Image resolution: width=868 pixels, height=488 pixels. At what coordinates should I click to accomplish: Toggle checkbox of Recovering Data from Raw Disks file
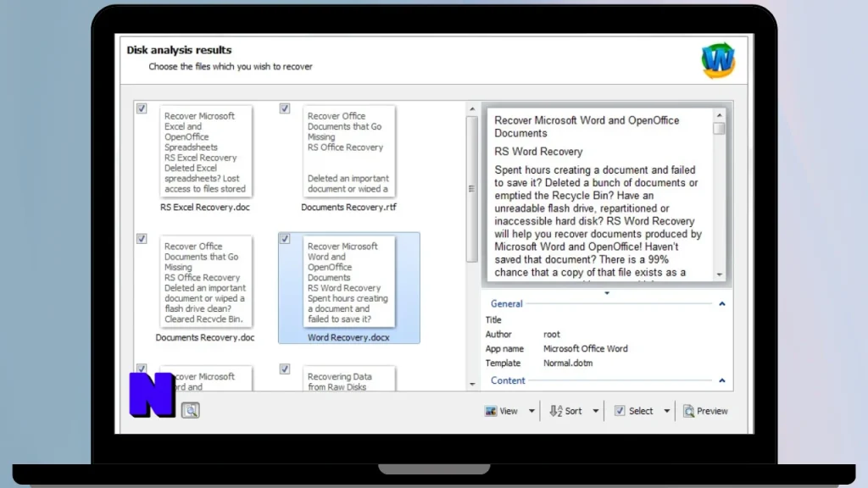285,369
